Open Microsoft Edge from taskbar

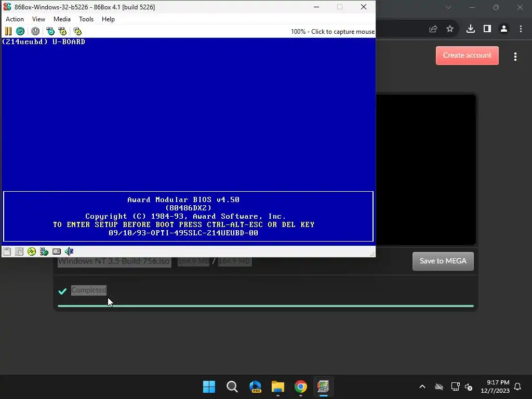click(x=255, y=387)
